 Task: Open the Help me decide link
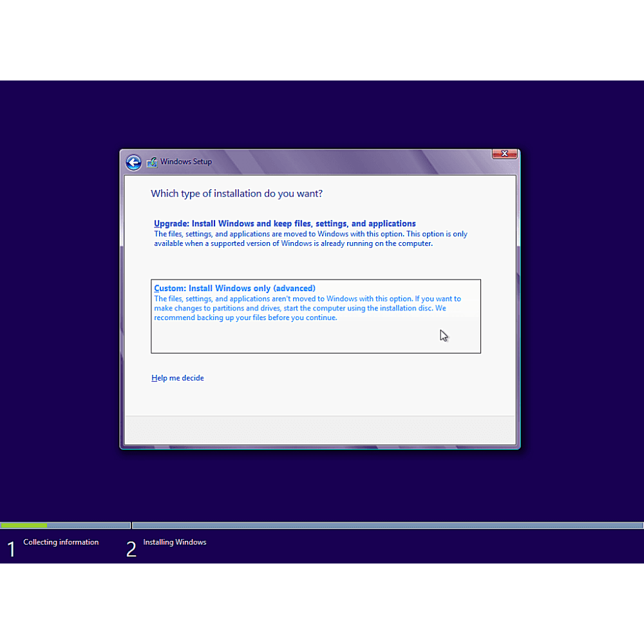[x=178, y=378]
